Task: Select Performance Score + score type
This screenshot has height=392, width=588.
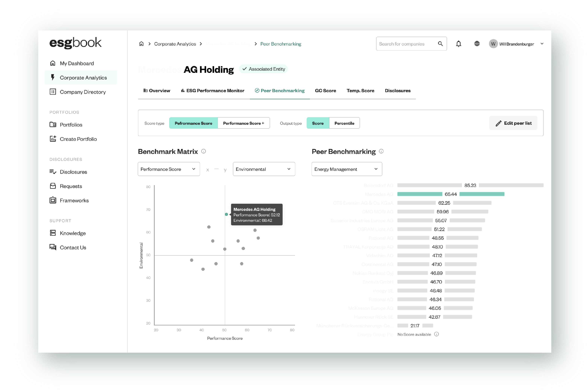Action: (x=244, y=123)
